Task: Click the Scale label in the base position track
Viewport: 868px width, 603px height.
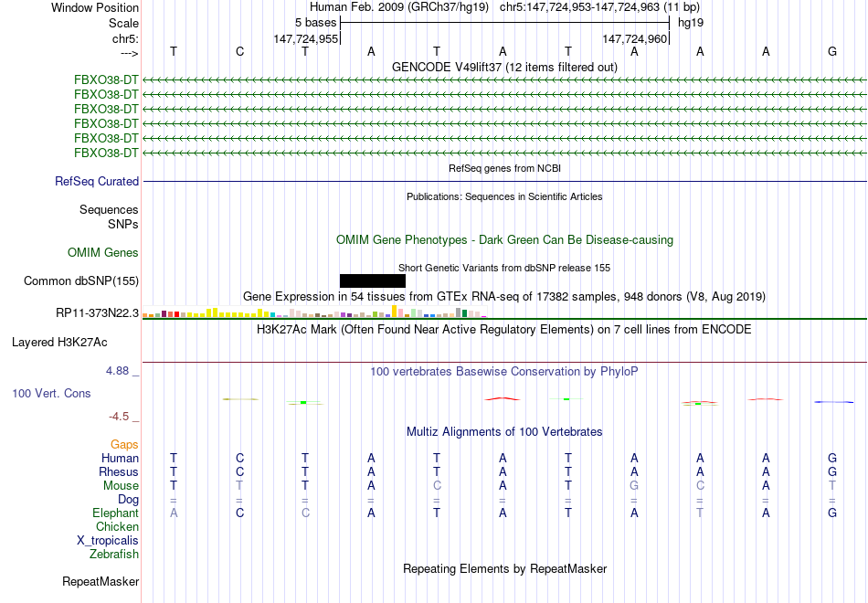Action: point(123,23)
